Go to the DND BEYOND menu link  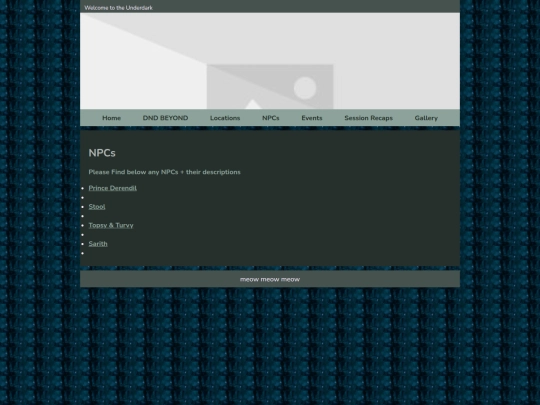[165, 118]
